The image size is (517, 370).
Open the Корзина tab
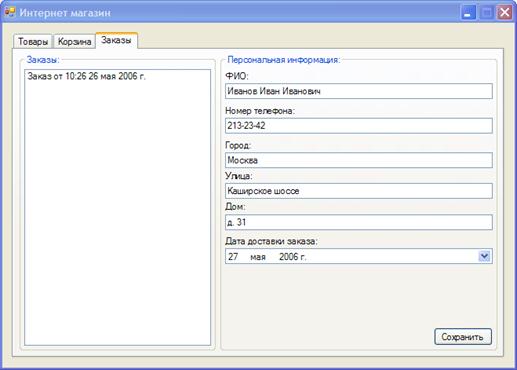[x=74, y=42]
